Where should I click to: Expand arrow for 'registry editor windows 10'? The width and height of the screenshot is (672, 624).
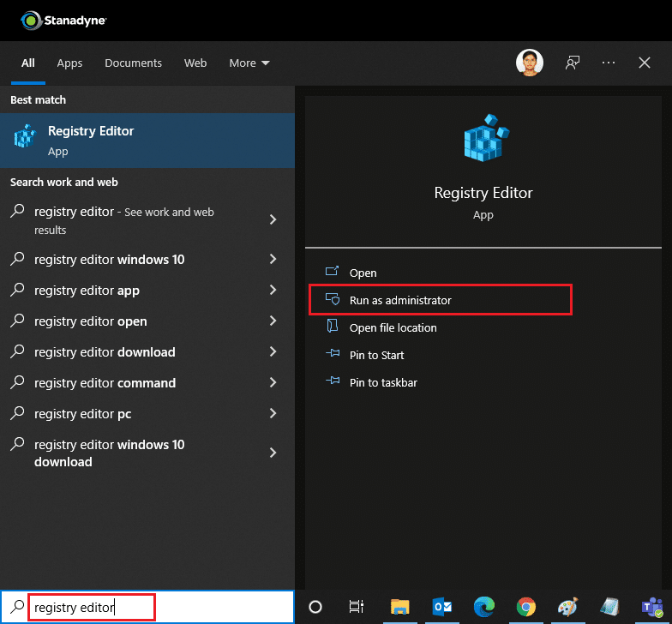tap(273, 259)
